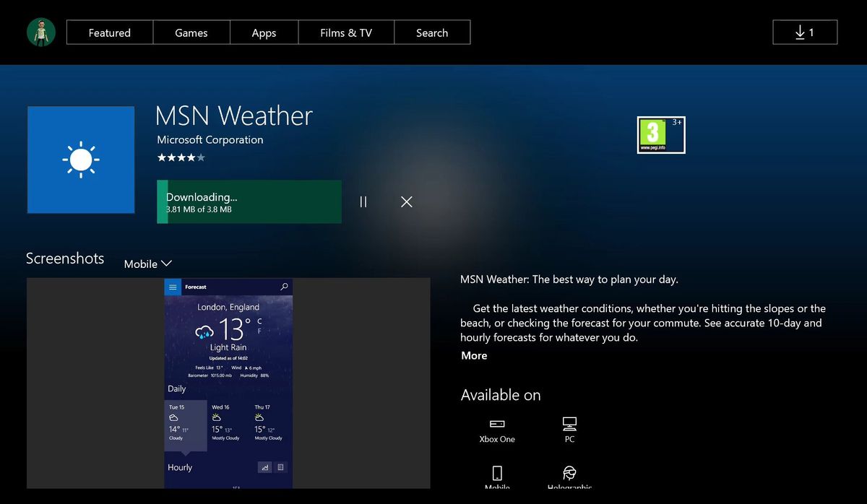Click the light rain cloud icon
867x504 pixels.
[205, 331]
